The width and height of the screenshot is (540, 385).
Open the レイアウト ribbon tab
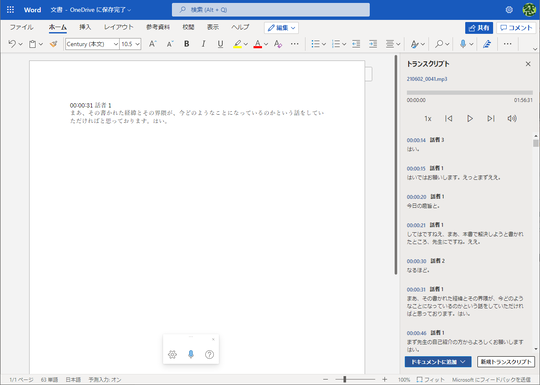[118, 27]
